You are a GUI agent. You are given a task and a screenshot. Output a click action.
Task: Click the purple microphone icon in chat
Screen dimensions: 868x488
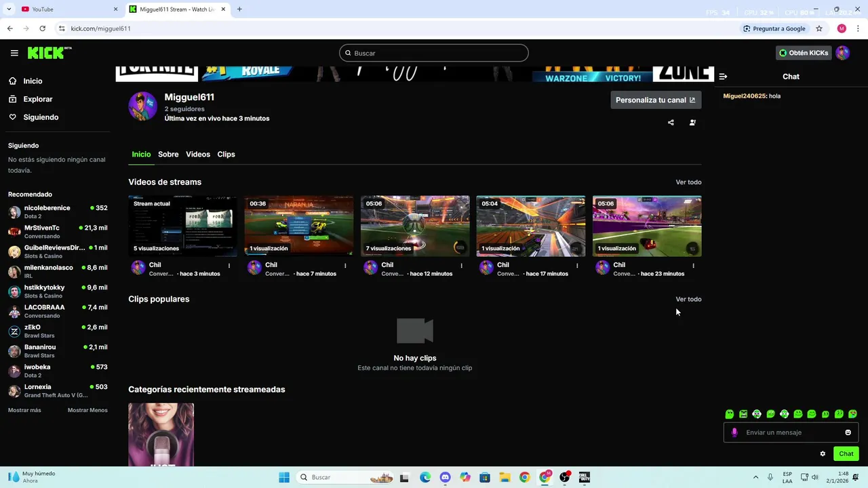[734, 432]
